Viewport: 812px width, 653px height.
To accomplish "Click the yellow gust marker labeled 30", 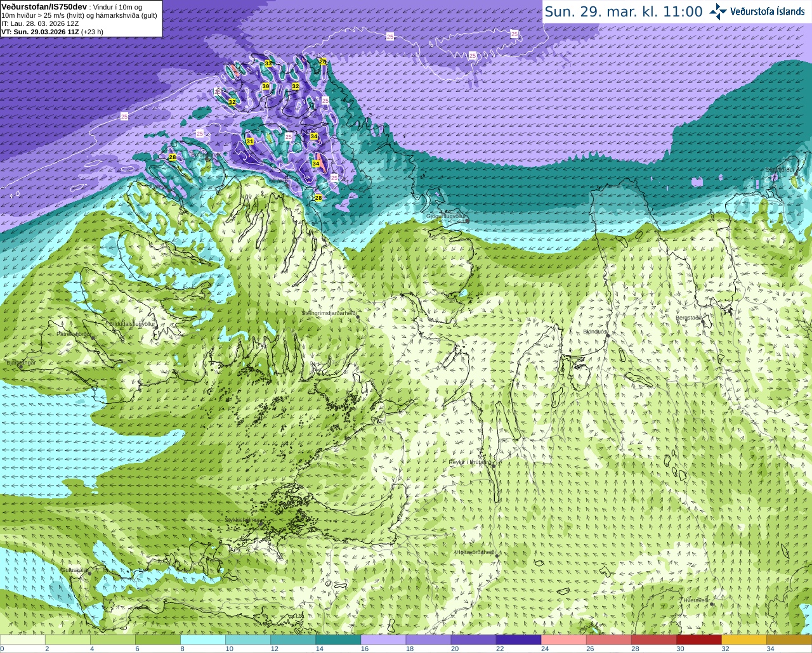I will coord(266,86).
